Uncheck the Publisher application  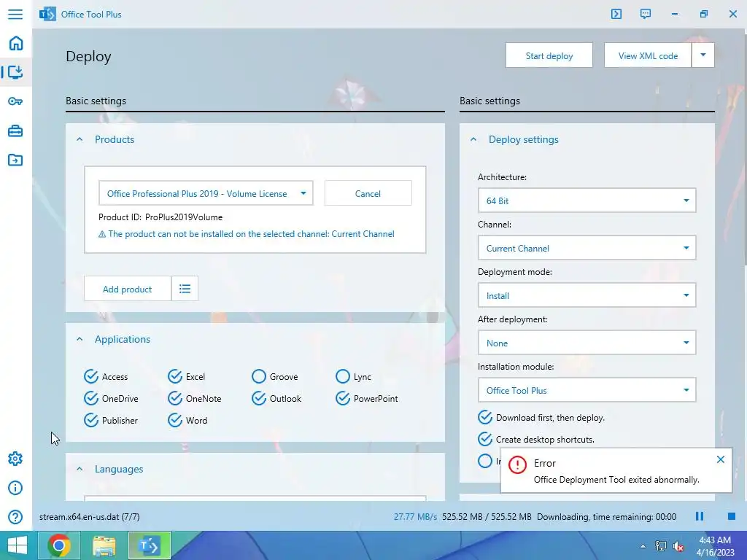[91, 421]
